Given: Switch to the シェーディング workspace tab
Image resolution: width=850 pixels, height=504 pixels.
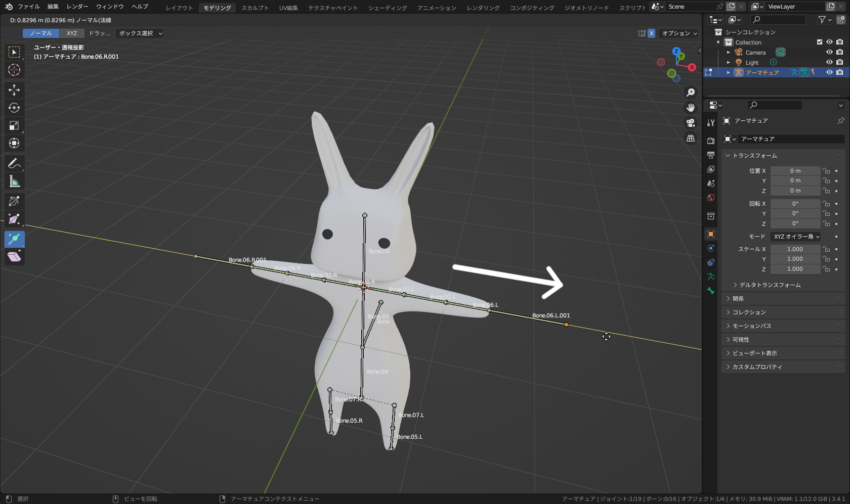Looking at the screenshot, I should (388, 8).
